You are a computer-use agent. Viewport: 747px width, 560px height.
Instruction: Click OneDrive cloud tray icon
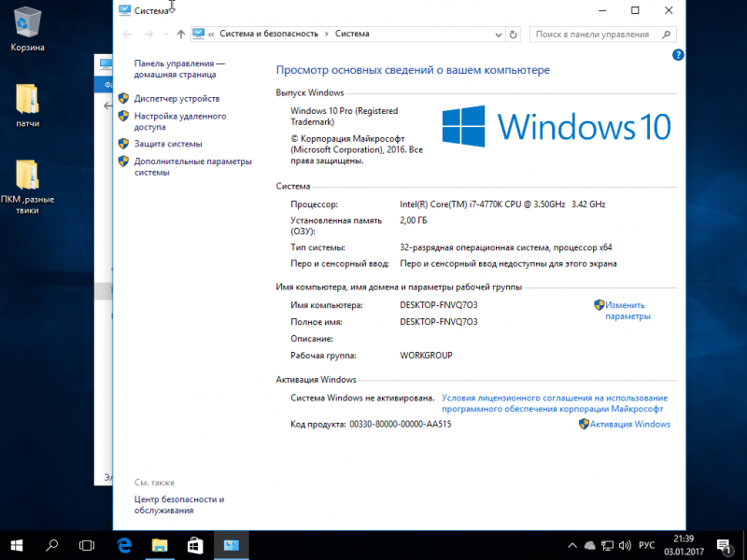590,546
